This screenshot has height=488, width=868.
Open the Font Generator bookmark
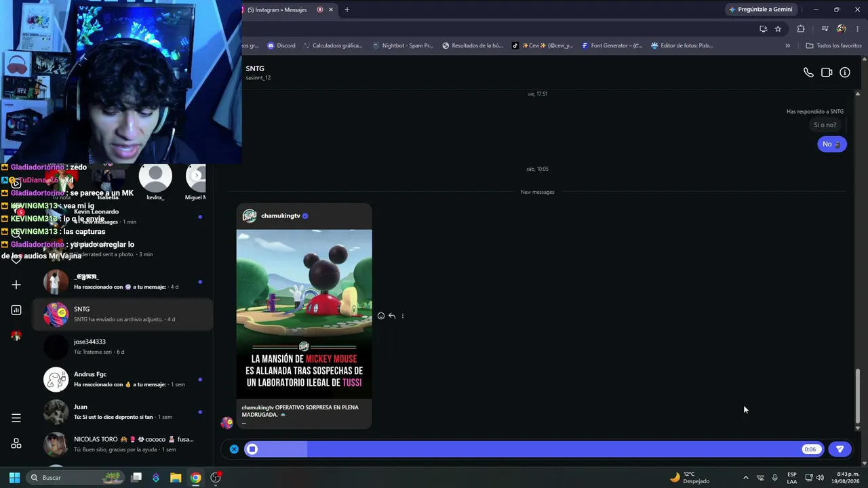click(x=612, y=45)
